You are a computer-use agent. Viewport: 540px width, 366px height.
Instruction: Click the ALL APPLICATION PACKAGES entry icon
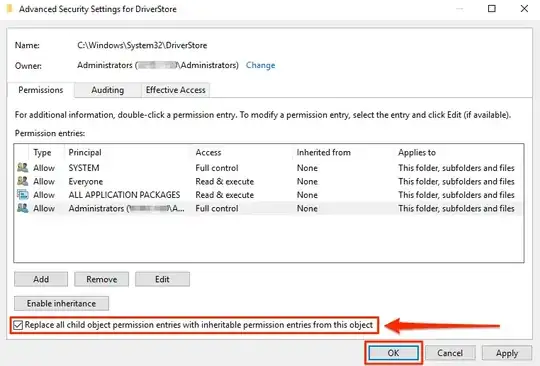pyautogui.click(x=23, y=195)
